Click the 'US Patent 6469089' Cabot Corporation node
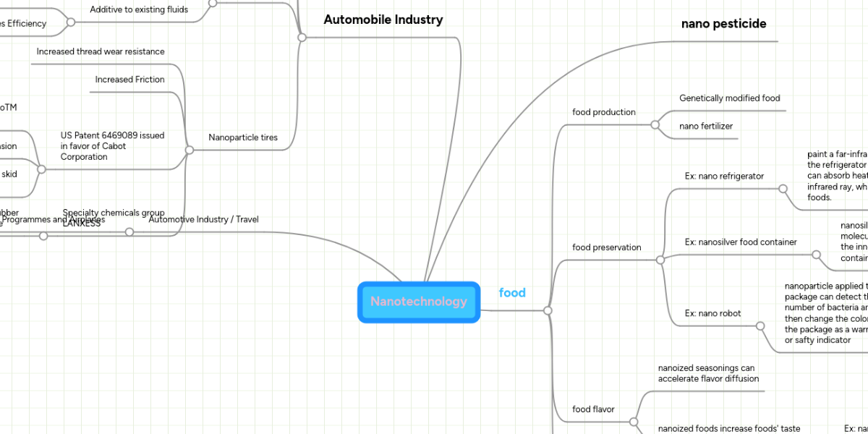 point(113,145)
